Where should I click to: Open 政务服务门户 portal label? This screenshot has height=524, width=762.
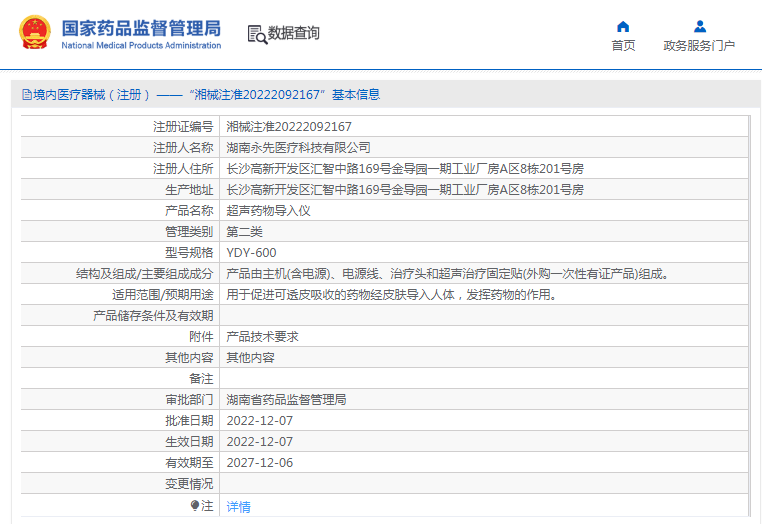699,45
